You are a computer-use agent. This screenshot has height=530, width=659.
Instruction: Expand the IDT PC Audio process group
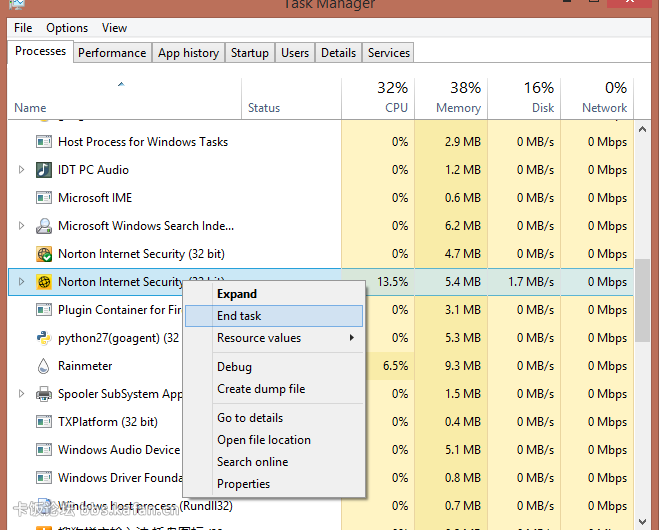[x=21, y=170]
